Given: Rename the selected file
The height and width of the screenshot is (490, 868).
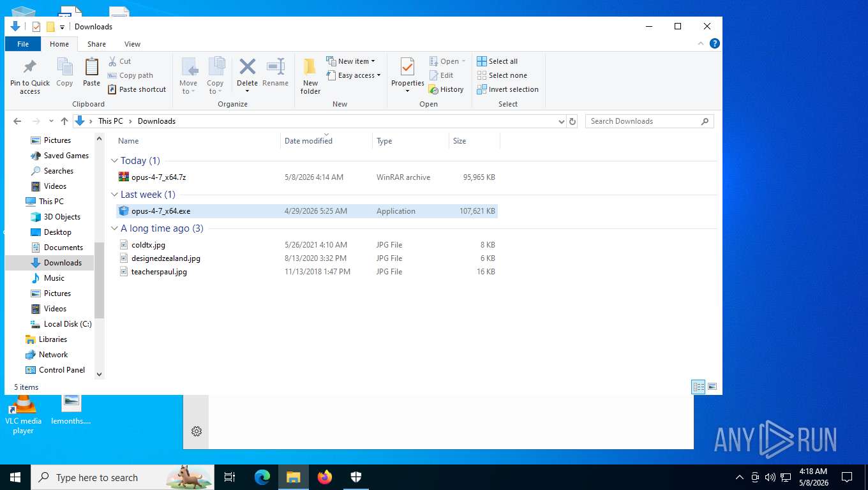Looking at the screenshot, I should pyautogui.click(x=275, y=73).
